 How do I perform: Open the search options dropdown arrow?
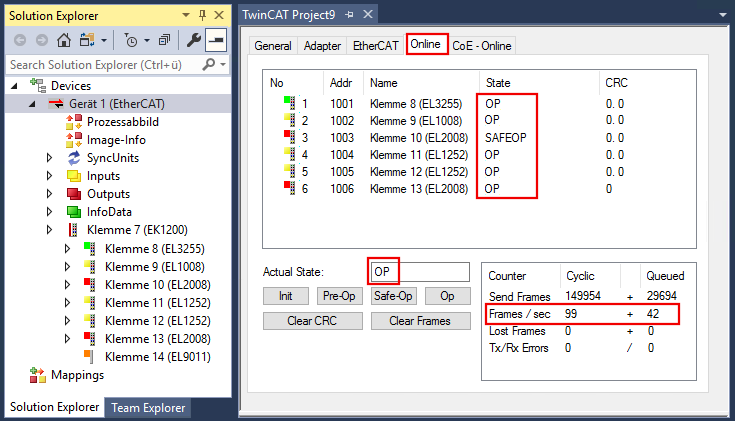(223, 64)
